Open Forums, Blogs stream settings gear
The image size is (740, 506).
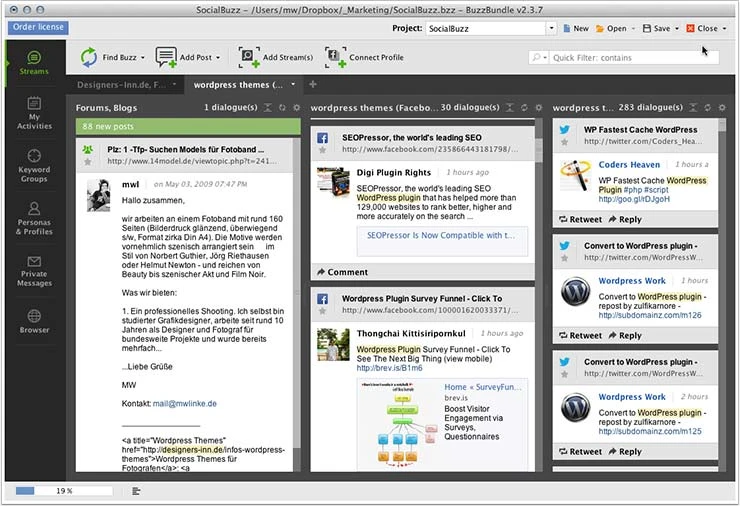tap(296, 108)
